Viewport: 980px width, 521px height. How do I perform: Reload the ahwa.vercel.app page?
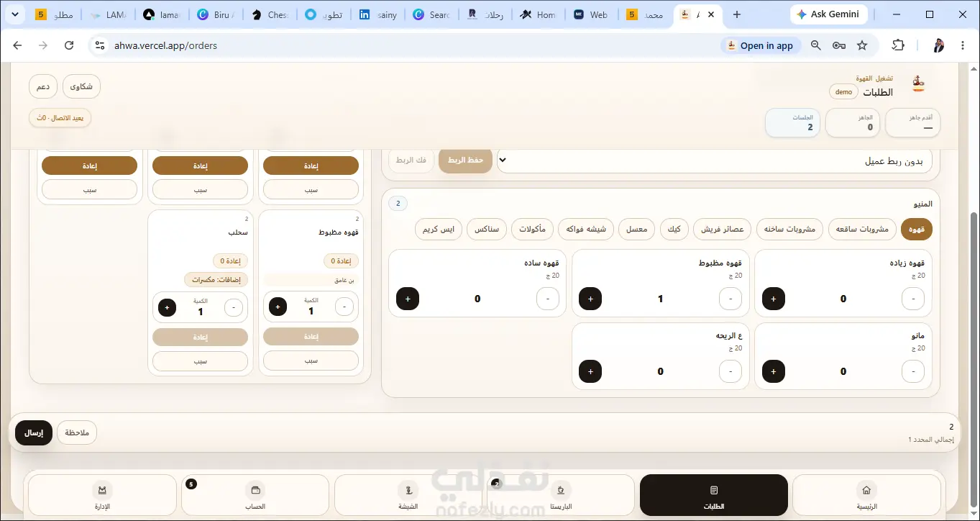coord(69,45)
